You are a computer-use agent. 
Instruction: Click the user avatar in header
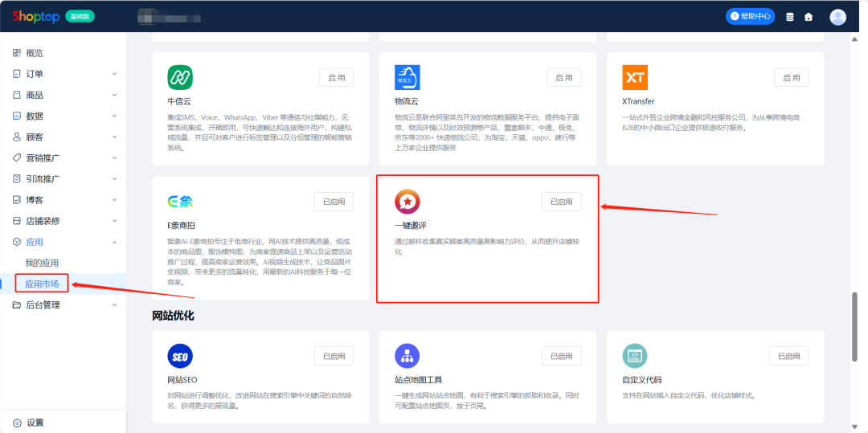(x=837, y=17)
